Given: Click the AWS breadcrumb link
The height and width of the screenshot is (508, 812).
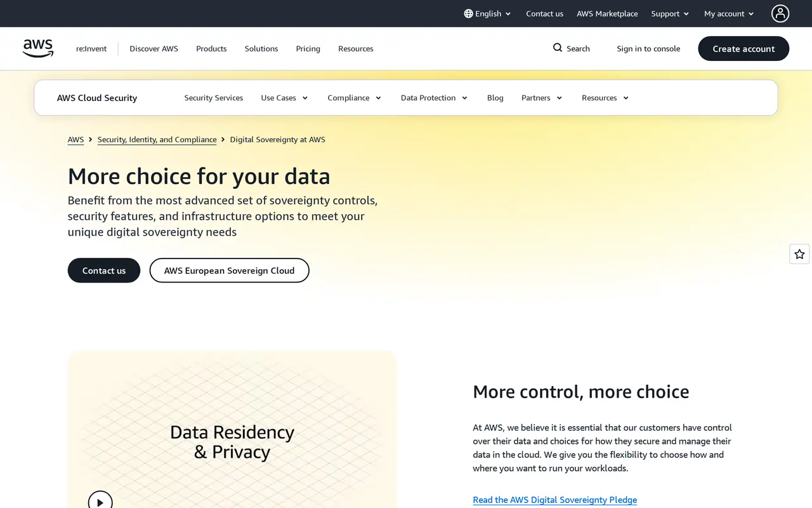Looking at the screenshot, I should click(75, 140).
